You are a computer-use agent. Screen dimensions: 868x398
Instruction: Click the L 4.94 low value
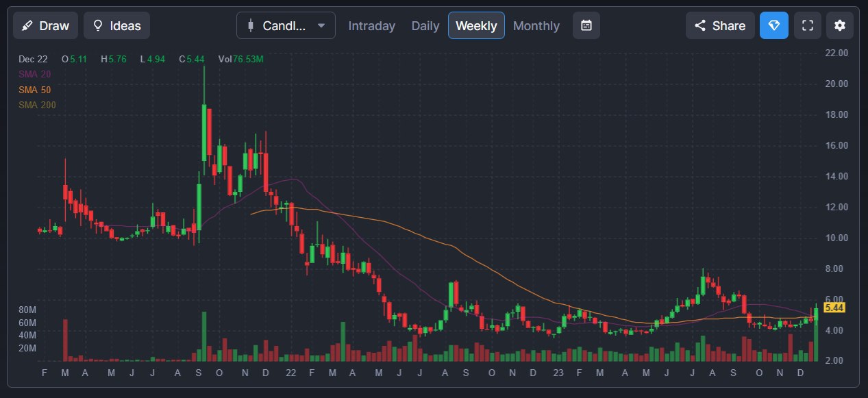coord(153,60)
